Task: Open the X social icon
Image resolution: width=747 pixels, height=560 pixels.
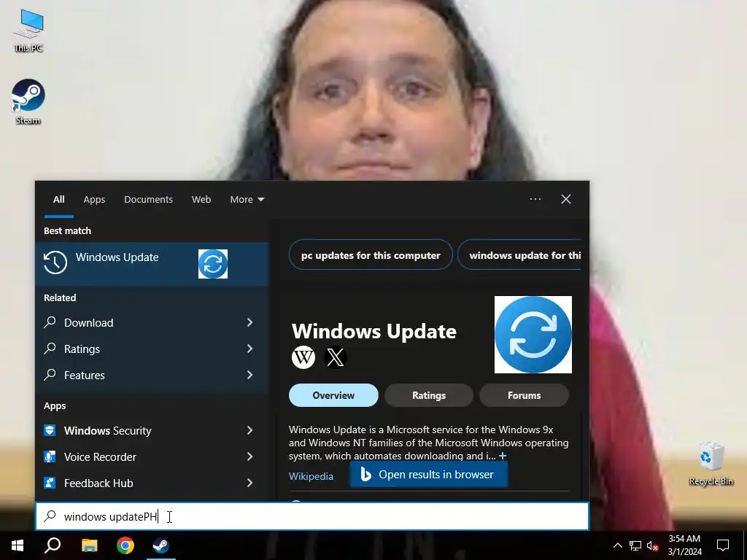Action: pyautogui.click(x=336, y=357)
